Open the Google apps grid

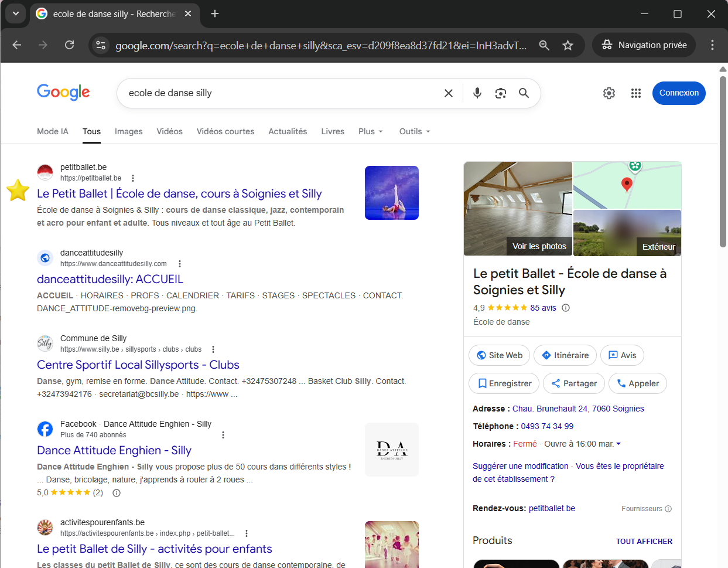[636, 93]
